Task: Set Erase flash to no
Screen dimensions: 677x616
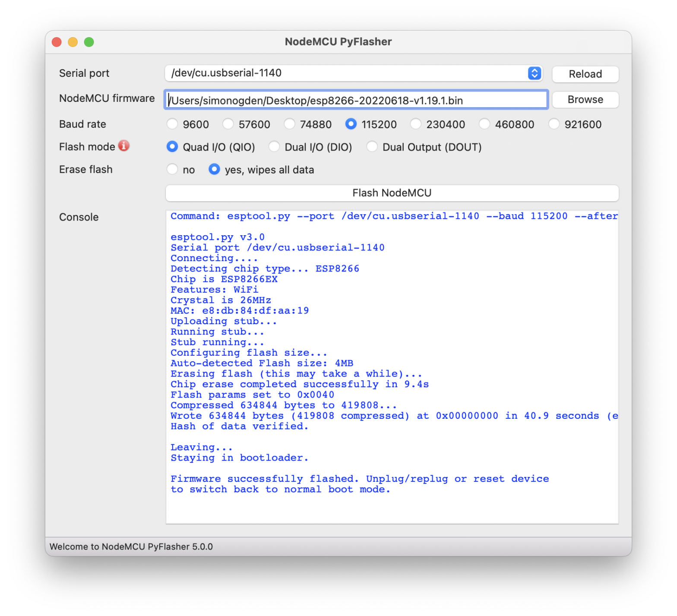Action: 172,170
